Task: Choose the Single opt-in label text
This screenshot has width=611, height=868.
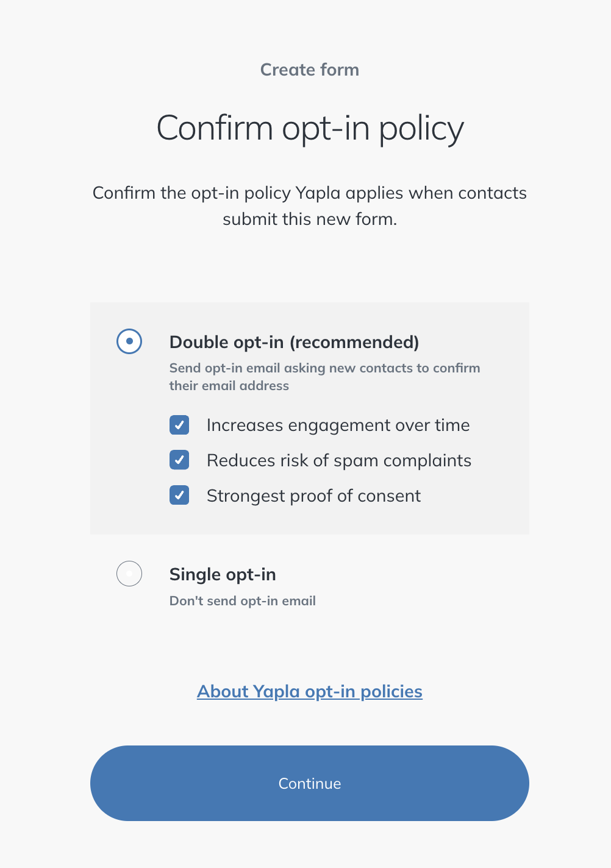Action: tap(223, 575)
